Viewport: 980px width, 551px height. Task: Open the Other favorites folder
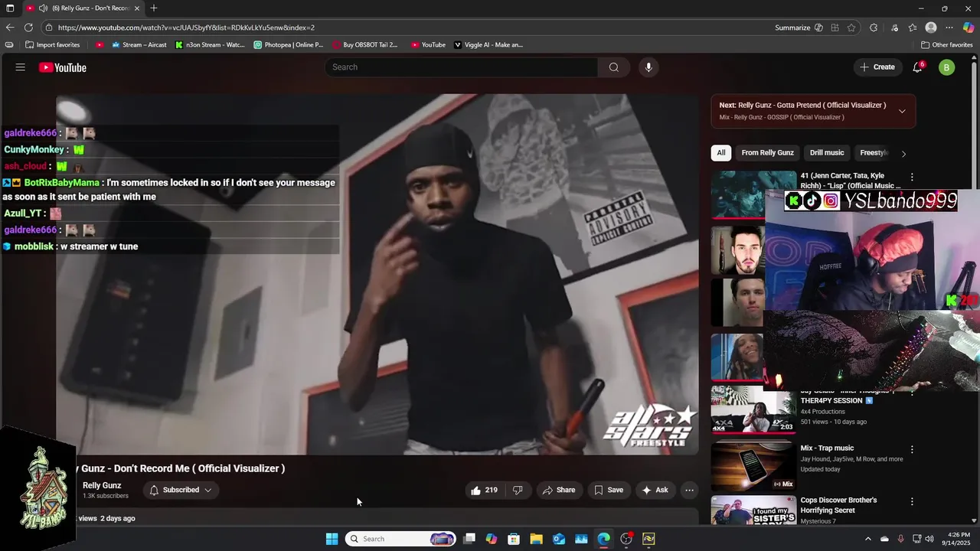coord(946,44)
